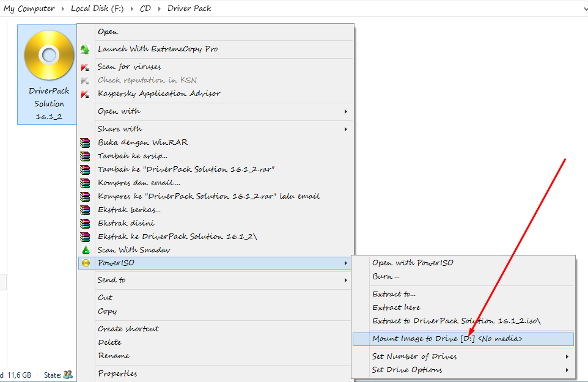
Task: Select Ekstrak berkas... entry
Action: click(216, 210)
